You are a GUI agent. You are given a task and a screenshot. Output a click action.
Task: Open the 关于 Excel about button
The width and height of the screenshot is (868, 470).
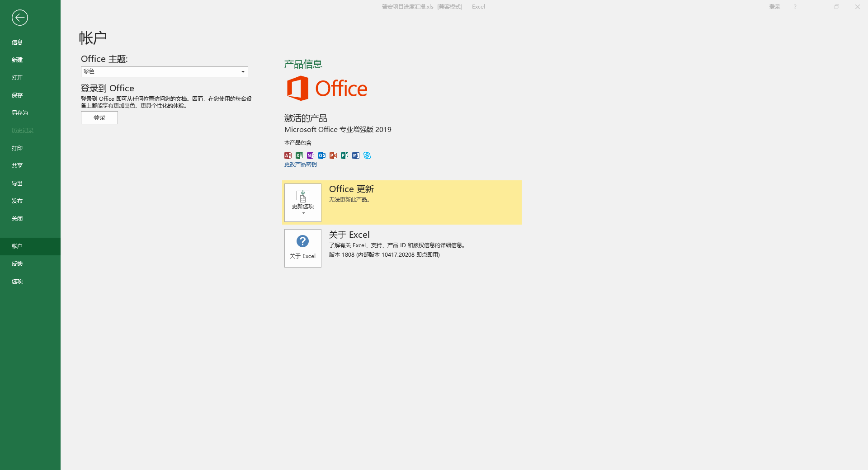tap(303, 248)
